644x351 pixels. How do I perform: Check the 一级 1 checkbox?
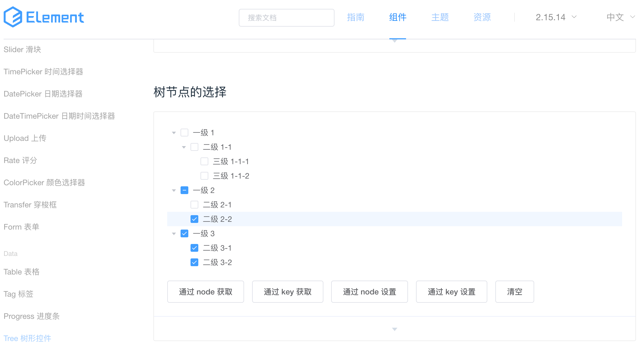pos(184,133)
